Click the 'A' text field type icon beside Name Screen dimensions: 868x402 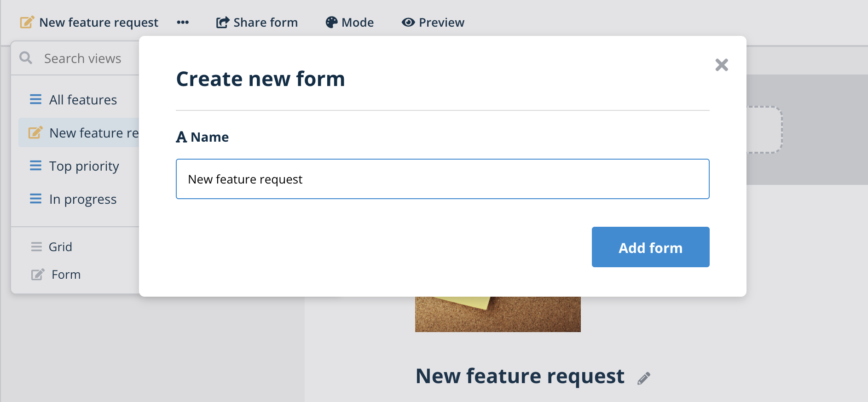click(181, 137)
